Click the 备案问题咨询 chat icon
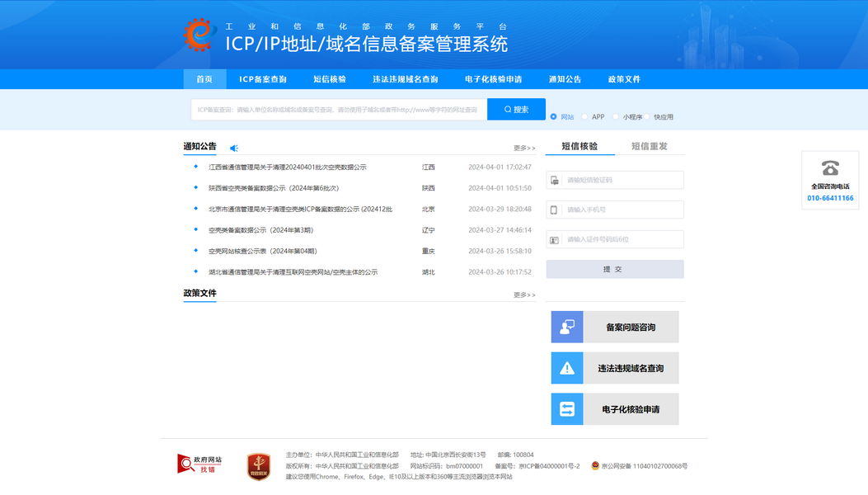This screenshot has height=495, width=868. (x=567, y=327)
